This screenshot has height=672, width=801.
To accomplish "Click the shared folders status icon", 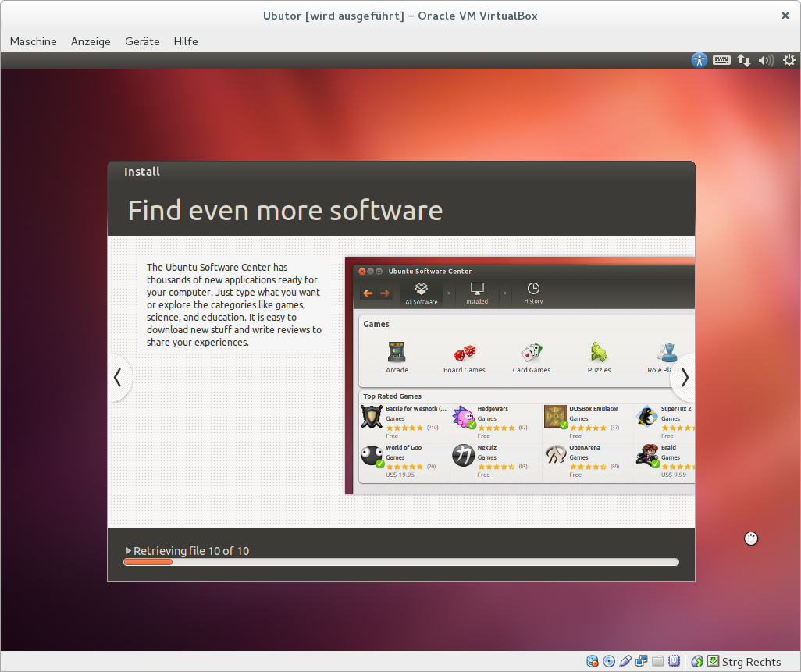I will (x=658, y=662).
